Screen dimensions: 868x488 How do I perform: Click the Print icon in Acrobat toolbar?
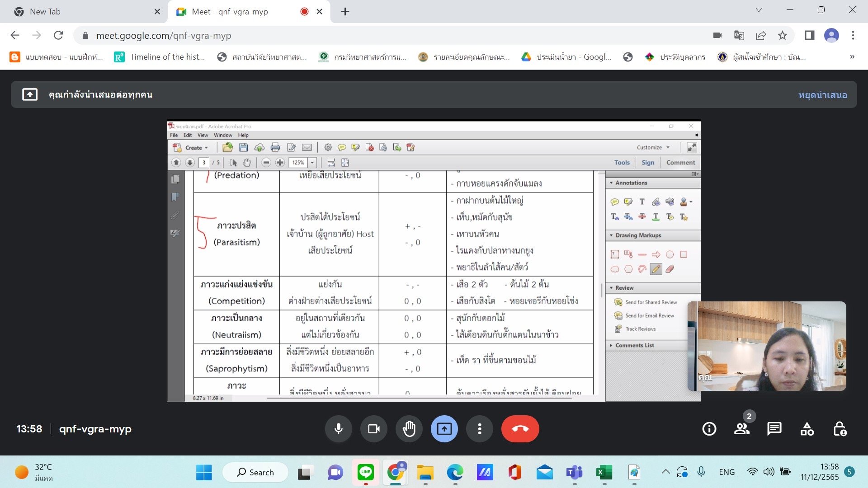275,147
